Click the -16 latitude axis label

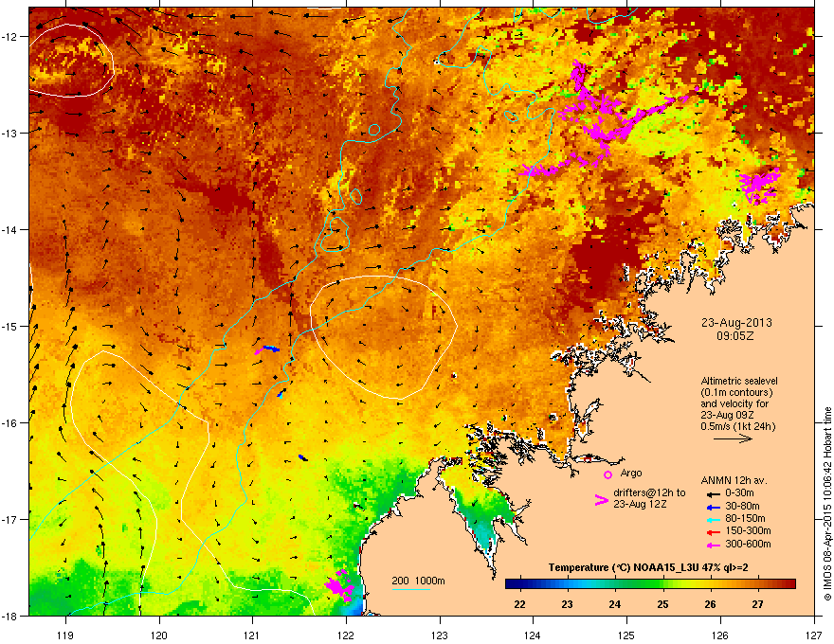coord(10,423)
